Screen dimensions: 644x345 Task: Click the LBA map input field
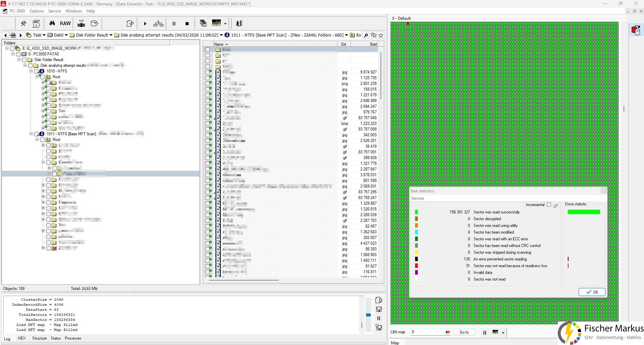coord(427,332)
